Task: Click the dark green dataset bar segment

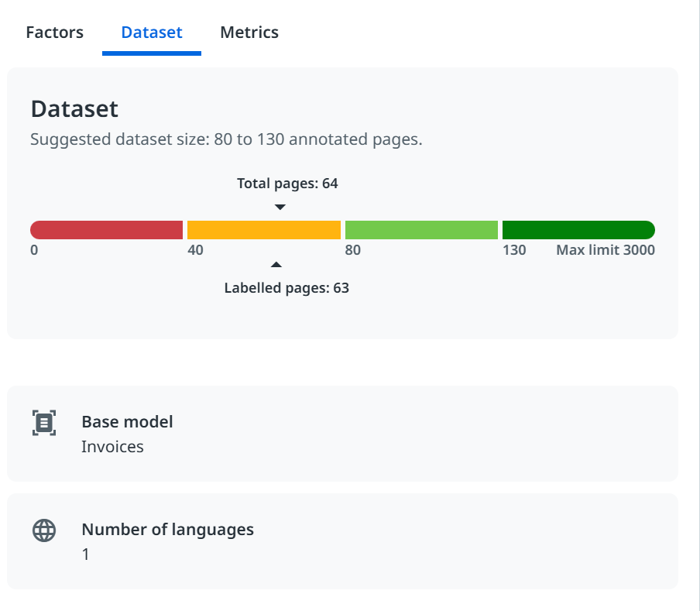Action: pyautogui.click(x=578, y=230)
